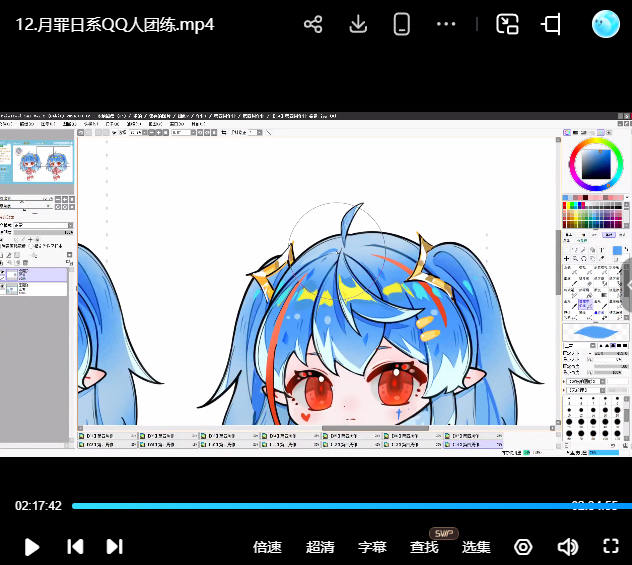Viewport: 632px width, 565px height.
Task: Open the 倍速 playback speed menu
Action: 267,547
